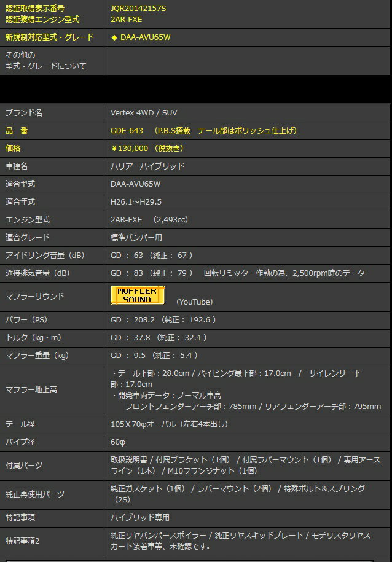Screen dimensions: 392x562
Task: Open the MUFFLER SOUND YouTube button
Action: (x=138, y=295)
